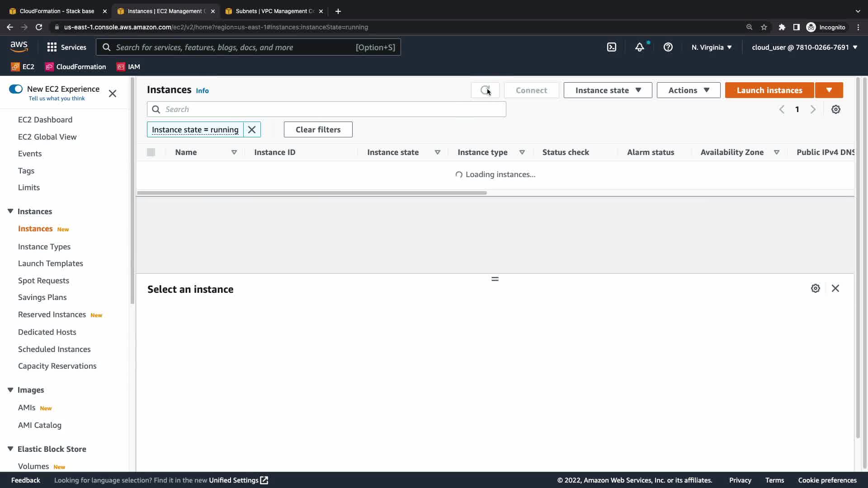
Task: Click the AWS logo home icon
Action: click(19, 47)
